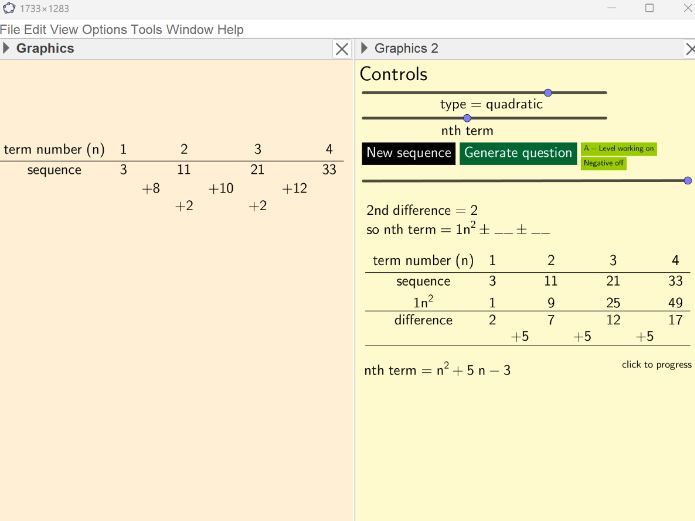Click the value 49 in the 1n² row
This screenshot has height=521, width=695.
675,303
